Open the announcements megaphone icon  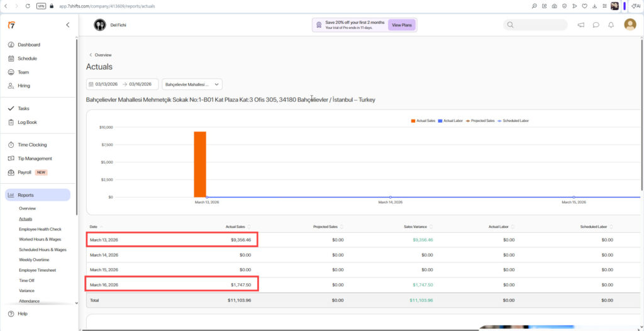coord(580,25)
